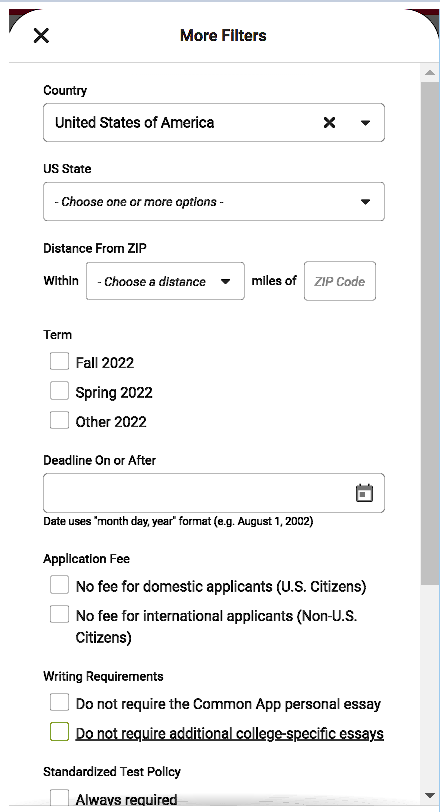Check the Other 2022 term box
This screenshot has width=440, height=812.
coord(60,420)
